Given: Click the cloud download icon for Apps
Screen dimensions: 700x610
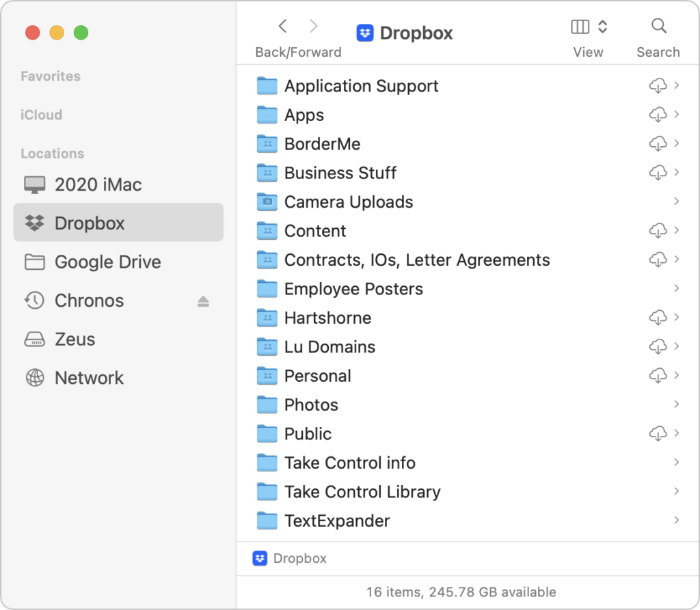Looking at the screenshot, I should (x=658, y=114).
